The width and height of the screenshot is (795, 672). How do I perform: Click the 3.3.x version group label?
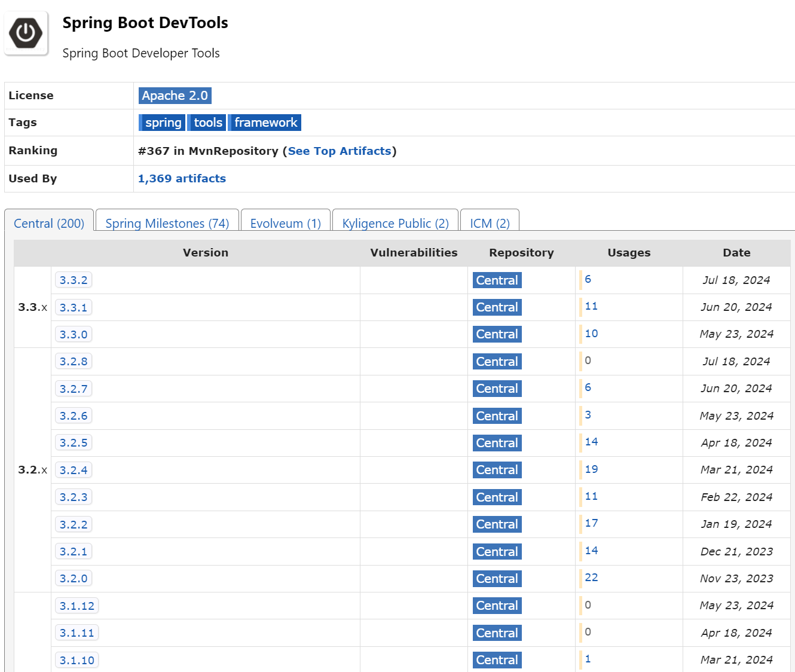click(x=32, y=307)
